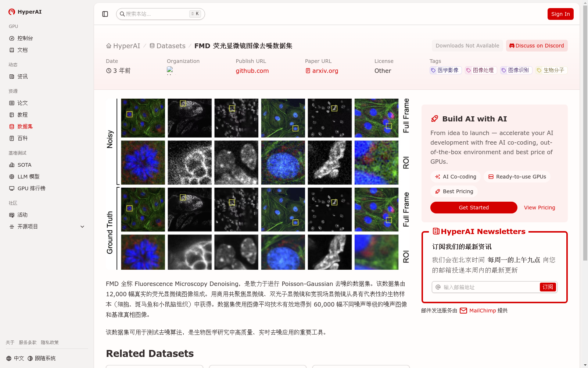Image resolution: width=588 pixels, height=368 pixels.
Task: Open 控制台 dashboard icon in sidebar
Action: [12, 38]
